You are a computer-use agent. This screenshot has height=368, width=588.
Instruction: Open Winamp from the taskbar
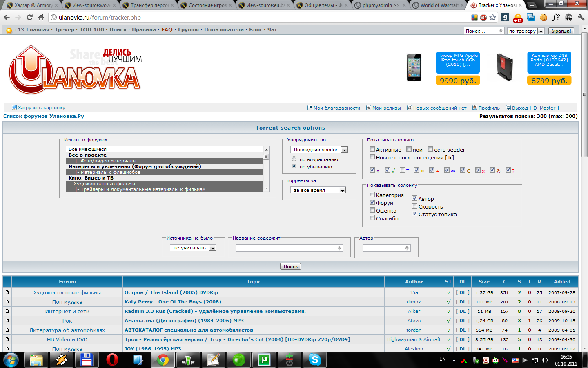(61, 360)
